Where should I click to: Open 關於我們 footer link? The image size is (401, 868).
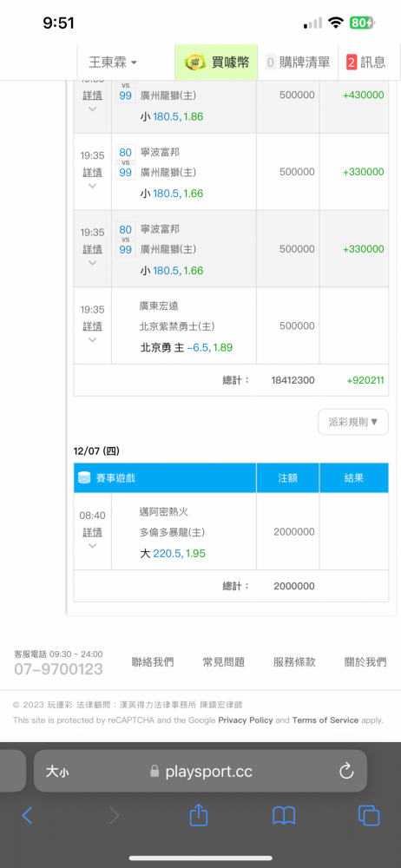pos(365,661)
